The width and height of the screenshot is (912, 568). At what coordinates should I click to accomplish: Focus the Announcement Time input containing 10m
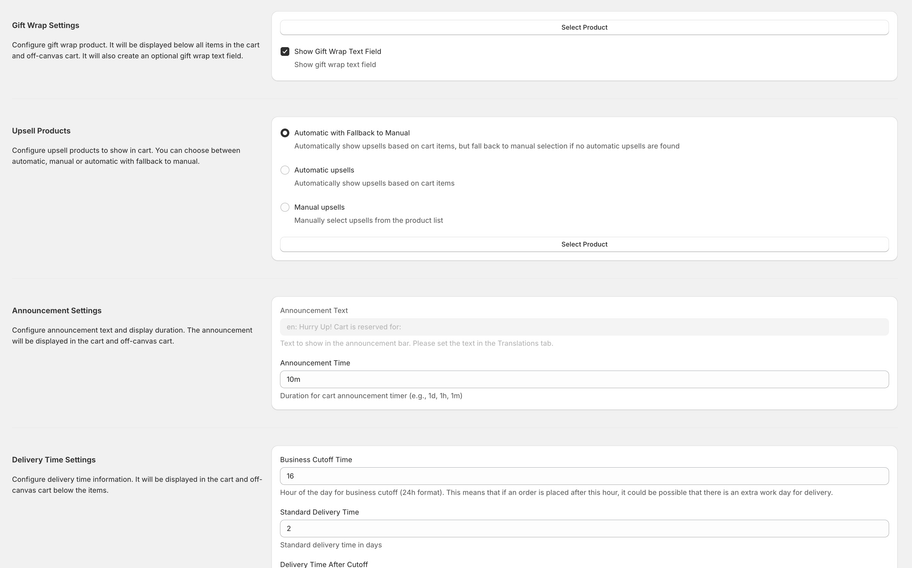(584, 379)
